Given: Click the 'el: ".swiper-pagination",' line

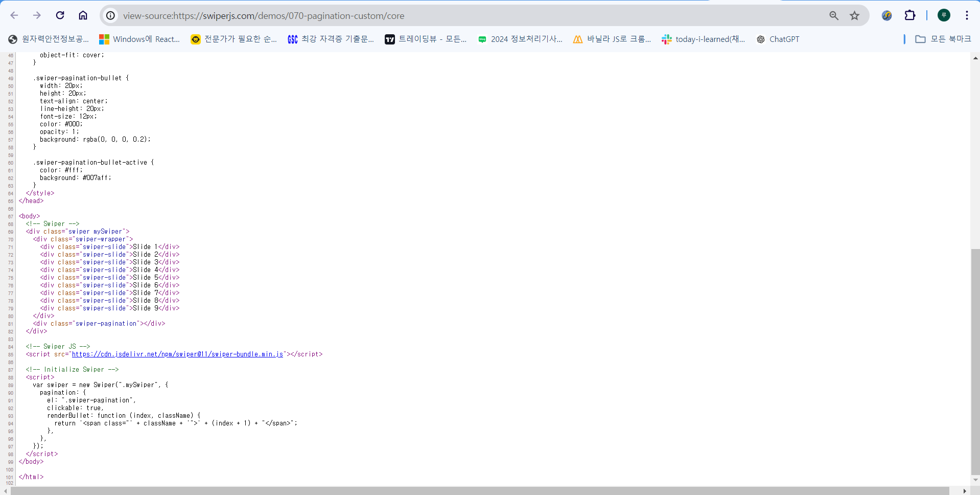Looking at the screenshot, I should pyautogui.click(x=91, y=400).
